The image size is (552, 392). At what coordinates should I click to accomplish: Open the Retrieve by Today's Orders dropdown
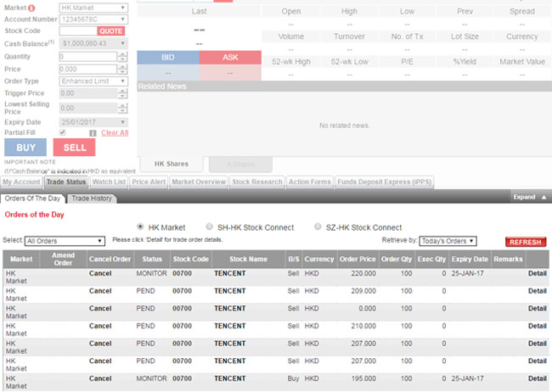coord(447,241)
